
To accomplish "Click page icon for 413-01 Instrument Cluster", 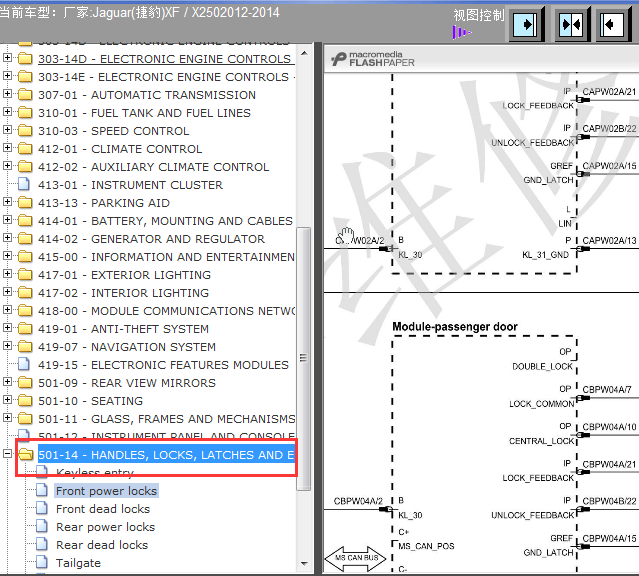I will [x=24, y=185].
